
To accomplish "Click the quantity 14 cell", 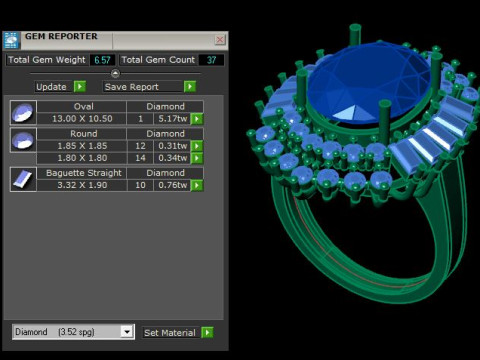I will 140,158.
